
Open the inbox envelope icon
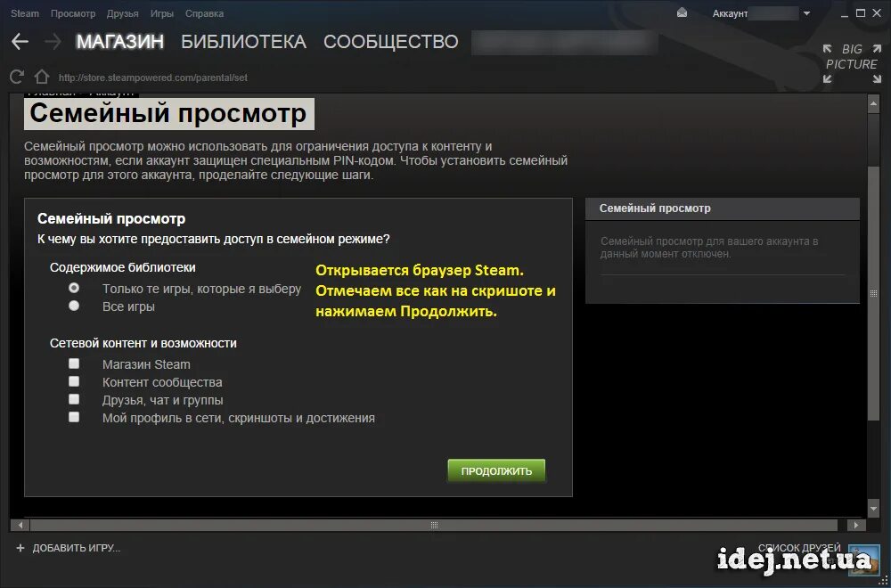[683, 13]
